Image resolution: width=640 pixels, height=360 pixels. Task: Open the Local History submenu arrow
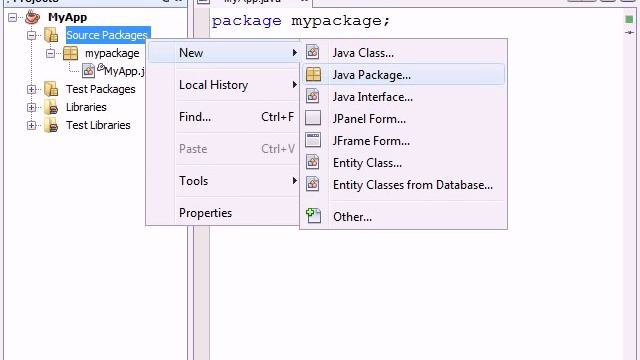pos(294,85)
